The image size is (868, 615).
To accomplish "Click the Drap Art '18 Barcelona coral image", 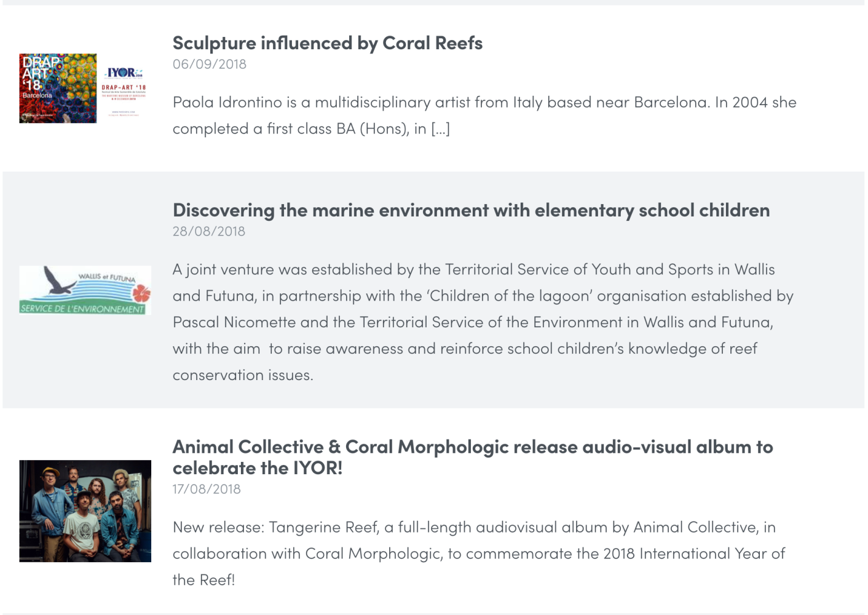I will point(58,88).
